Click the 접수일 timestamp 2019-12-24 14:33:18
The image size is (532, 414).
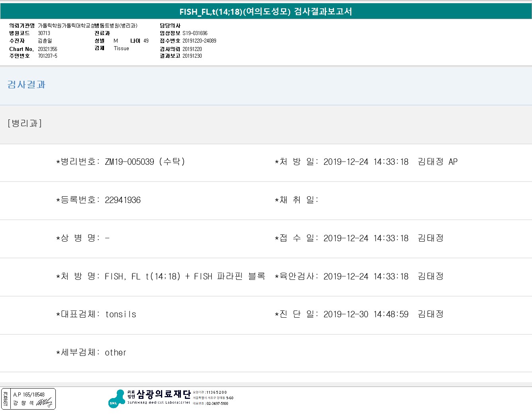[366, 238]
